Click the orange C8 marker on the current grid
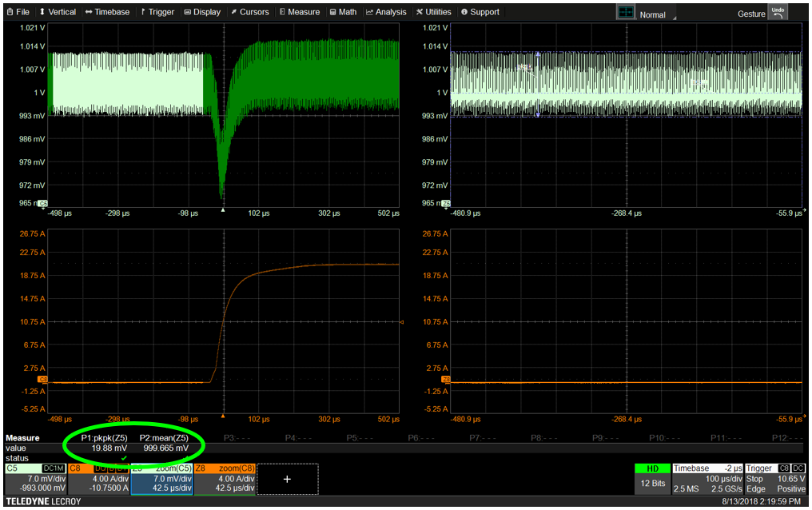Viewport: 812px width, 510px height. pyautogui.click(x=43, y=379)
